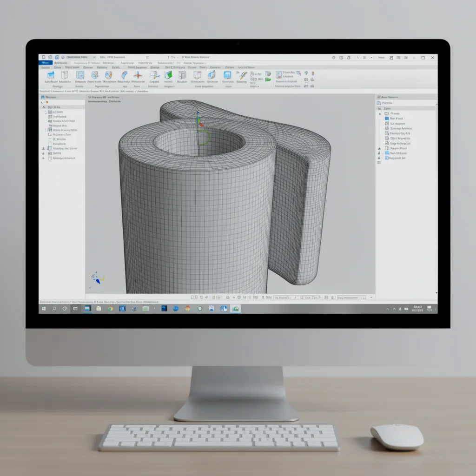
Task: Toggle grid snapping in the status bar
Action: pyautogui.click(x=201, y=296)
